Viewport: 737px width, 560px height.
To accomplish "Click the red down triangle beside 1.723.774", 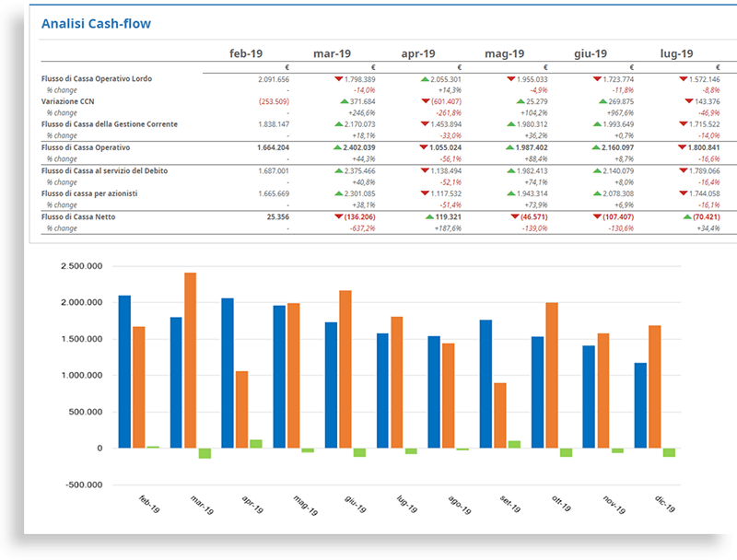I will click(x=597, y=79).
